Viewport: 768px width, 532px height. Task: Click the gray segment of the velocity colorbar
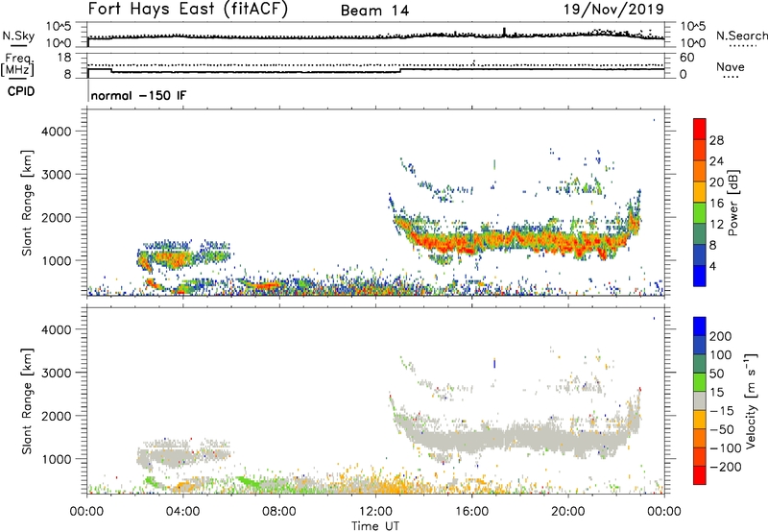click(700, 400)
